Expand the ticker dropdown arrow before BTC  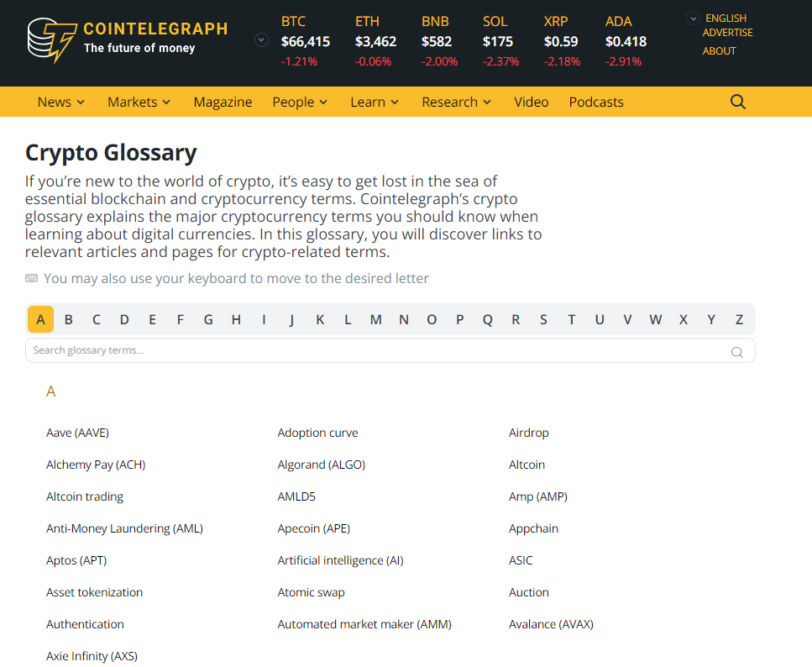tap(261, 40)
